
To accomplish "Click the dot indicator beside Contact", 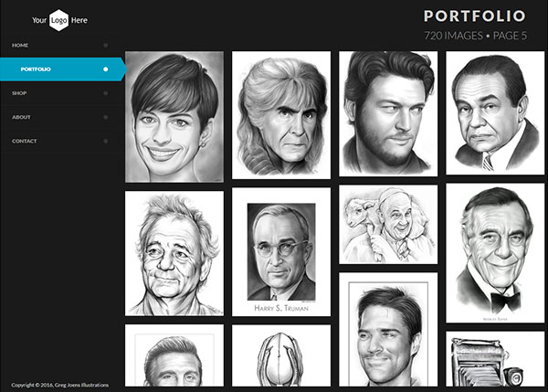I will click(106, 141).
